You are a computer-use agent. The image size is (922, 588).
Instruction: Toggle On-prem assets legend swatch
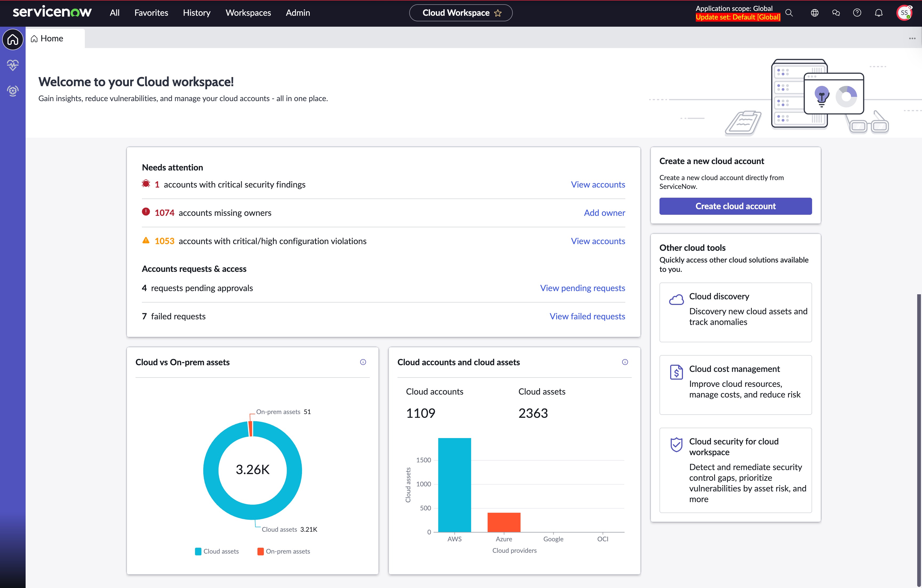point(260,551)
